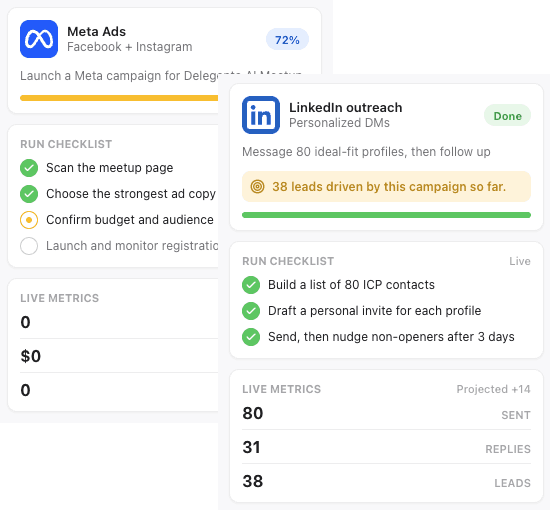Click LinkedIn LIVE METRICS heading
Viewport: 550px width, 510px height.
[x=281, y=389]
